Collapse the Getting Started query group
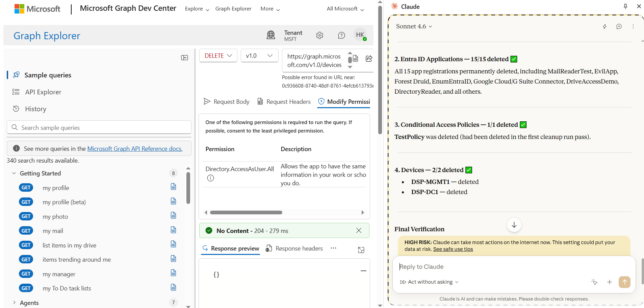 click(x=14, y=173)
